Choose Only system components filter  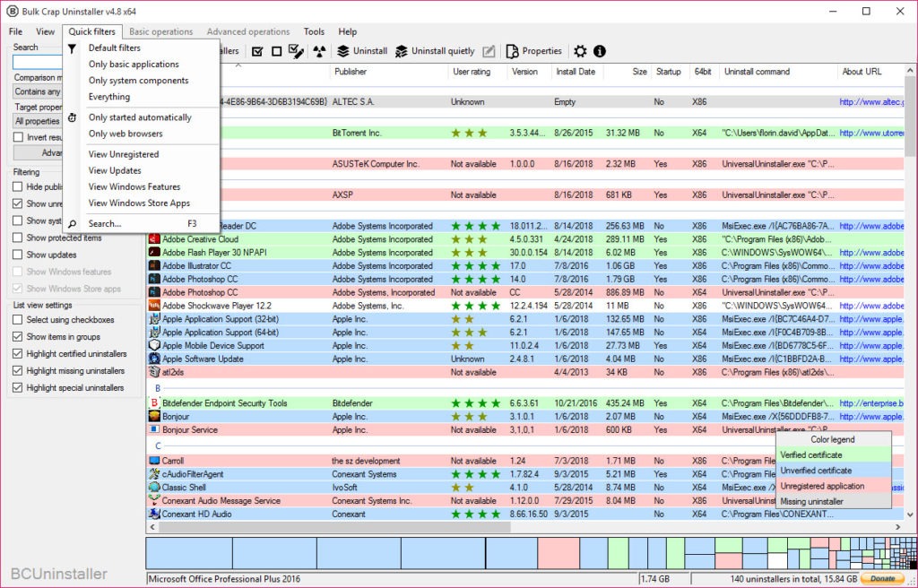pos(141,81)
